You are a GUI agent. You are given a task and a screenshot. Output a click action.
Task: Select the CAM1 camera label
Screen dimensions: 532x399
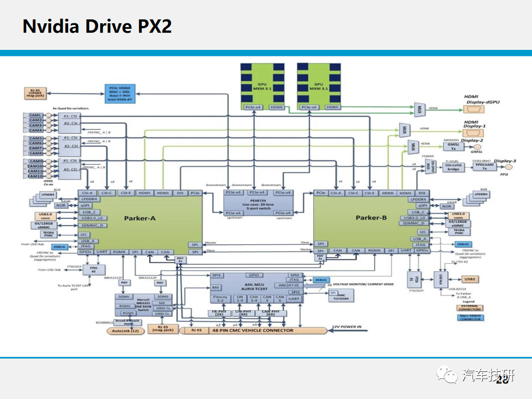pos(35,115)
